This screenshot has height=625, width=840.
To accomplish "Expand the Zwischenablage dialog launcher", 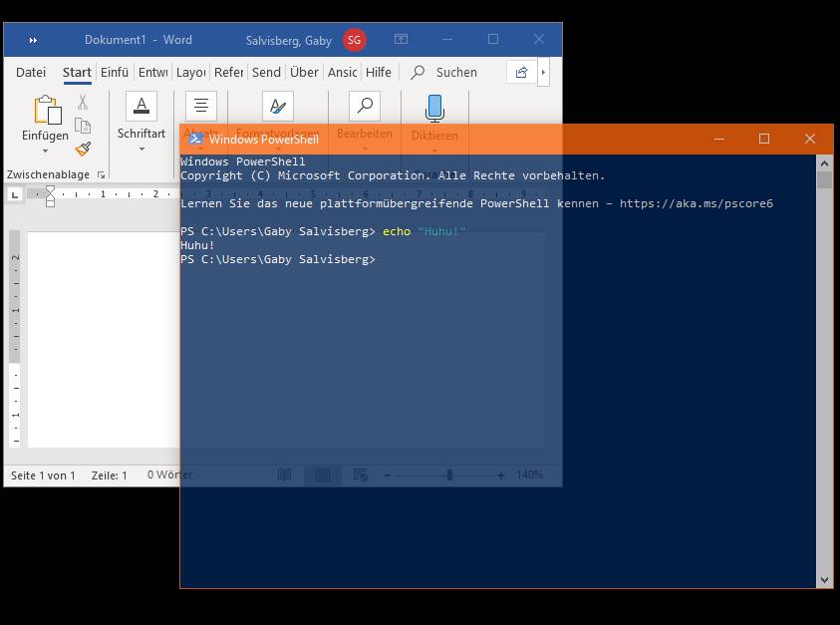I will click(101, 174).
